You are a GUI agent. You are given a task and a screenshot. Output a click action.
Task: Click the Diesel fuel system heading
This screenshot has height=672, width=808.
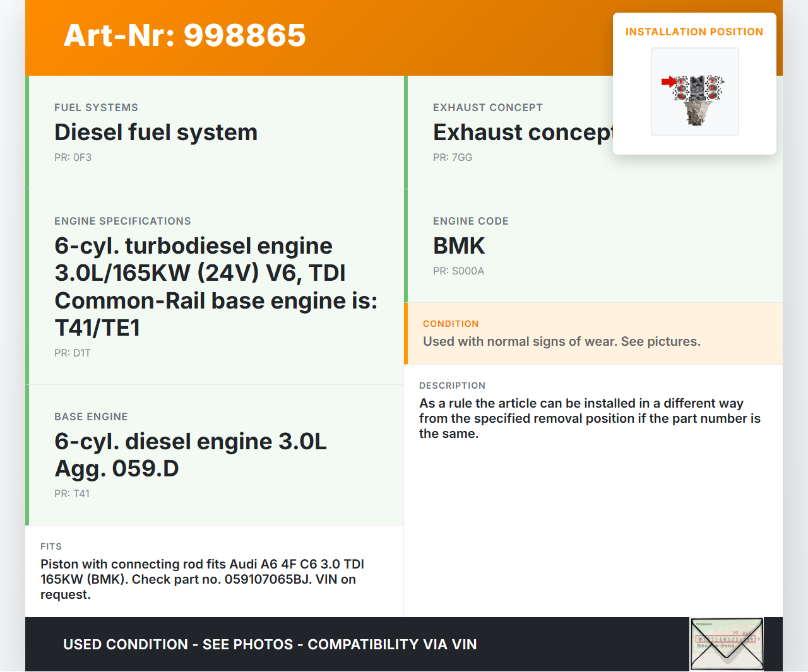point(156,133)
